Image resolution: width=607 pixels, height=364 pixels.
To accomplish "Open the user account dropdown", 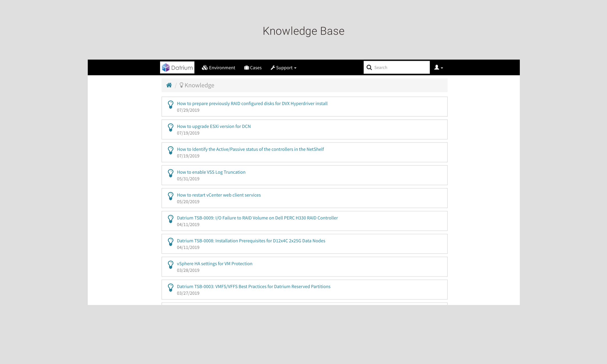I will tap(438, 68).
